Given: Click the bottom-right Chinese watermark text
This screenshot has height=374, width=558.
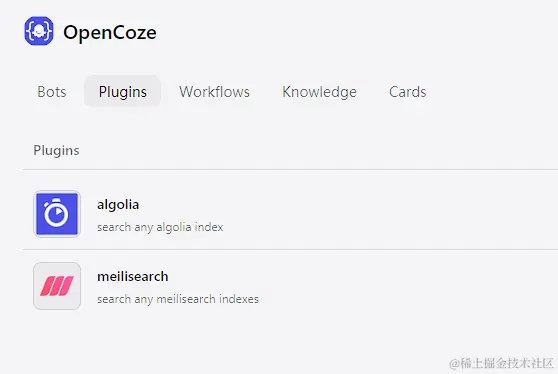Looking at the screenshot, I should coord(501,363).
